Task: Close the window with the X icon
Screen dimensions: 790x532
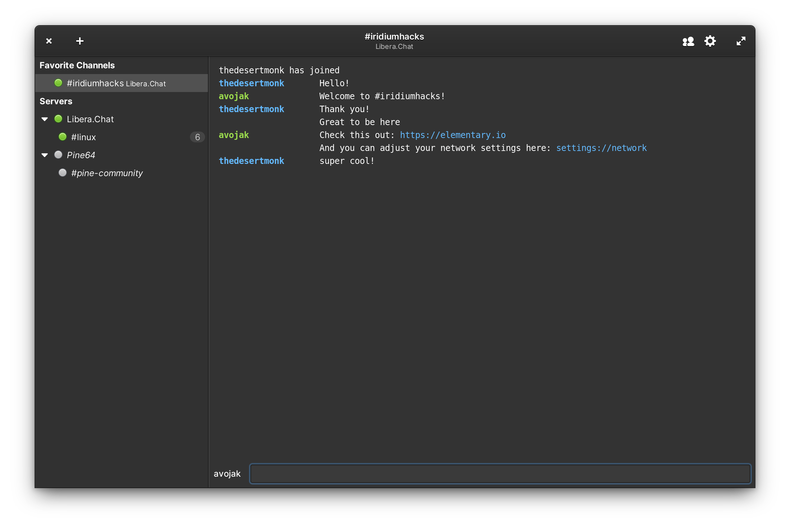Action: (49, 41)
